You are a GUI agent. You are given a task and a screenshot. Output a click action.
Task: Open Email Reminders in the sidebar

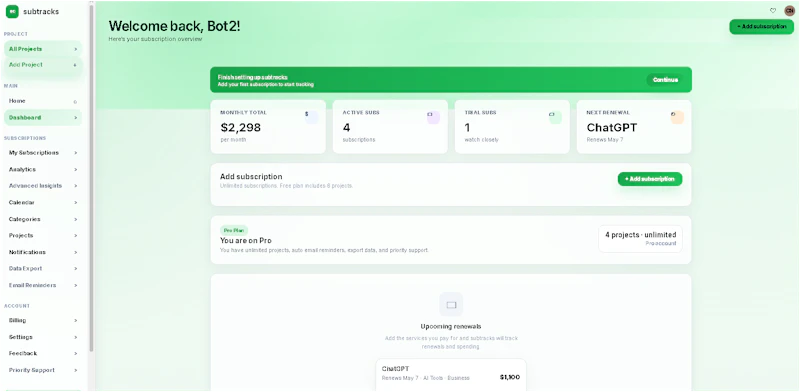click(x=43, y=285)
